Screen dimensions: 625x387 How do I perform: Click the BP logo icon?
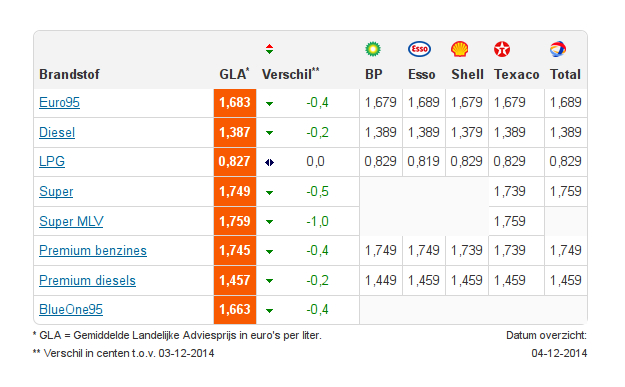[373, 49]
